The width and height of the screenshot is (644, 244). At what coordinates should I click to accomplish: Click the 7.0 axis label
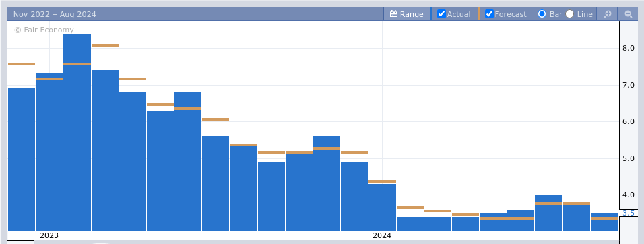(x=629, y=85)
